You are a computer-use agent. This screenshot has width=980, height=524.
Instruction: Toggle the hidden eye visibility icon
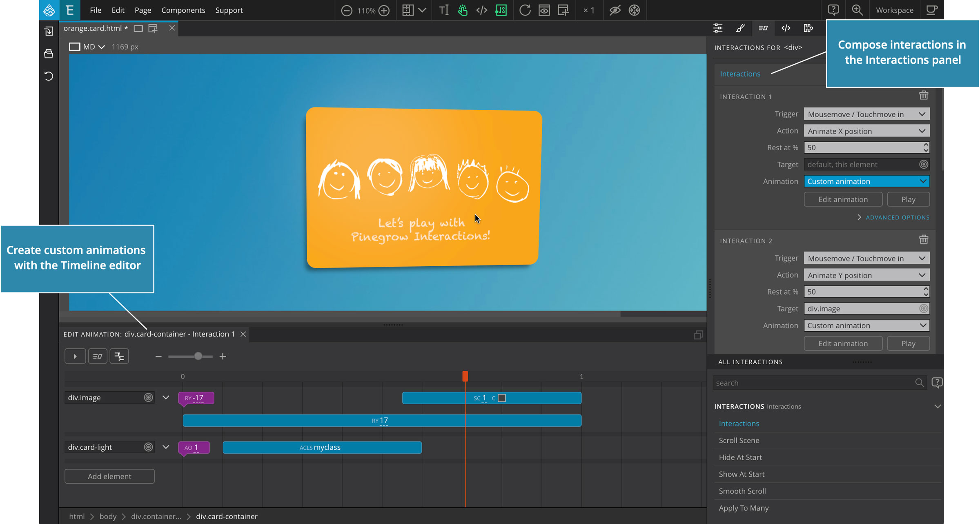(615, 10)
